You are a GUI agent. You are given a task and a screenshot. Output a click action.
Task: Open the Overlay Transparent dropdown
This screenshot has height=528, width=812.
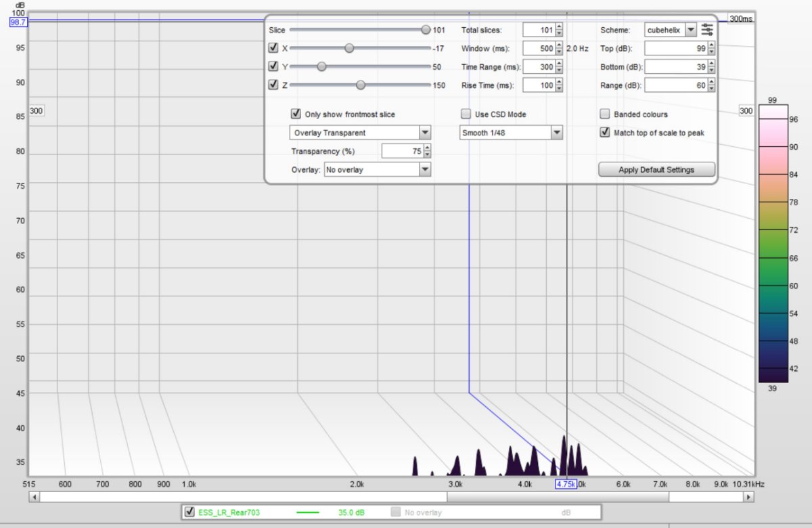click(x=425, y=133)
